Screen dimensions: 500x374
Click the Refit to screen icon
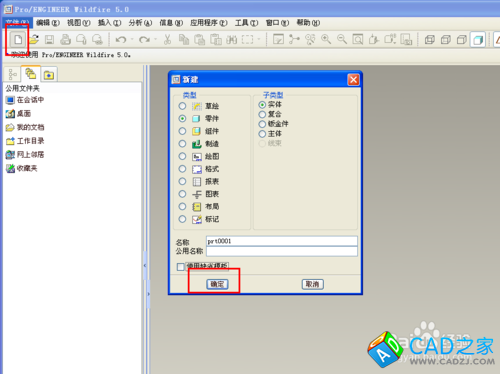coord(358,40)
